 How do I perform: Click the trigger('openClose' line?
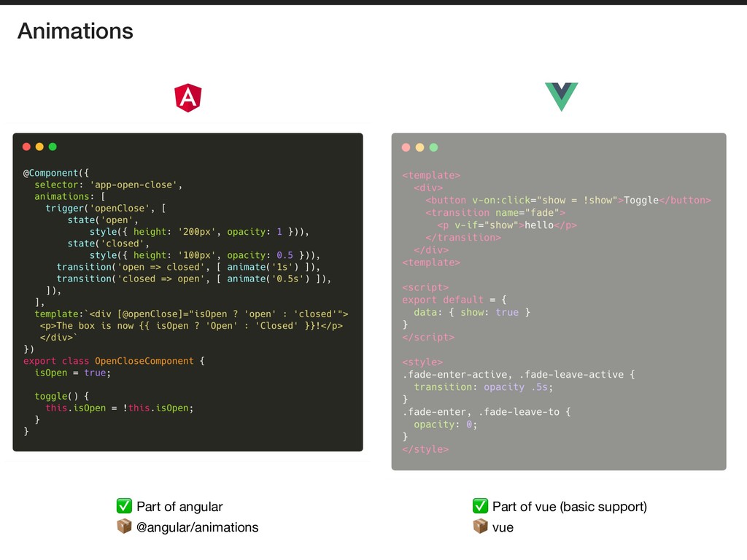pos(106,208)
